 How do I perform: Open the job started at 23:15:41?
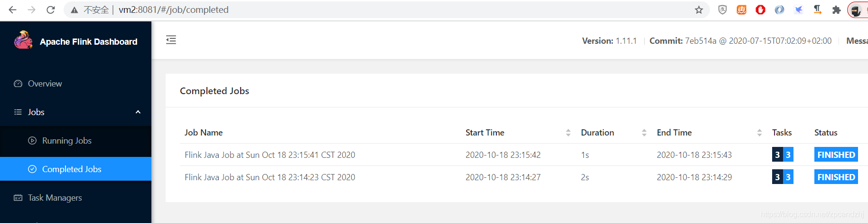point(270,155)
